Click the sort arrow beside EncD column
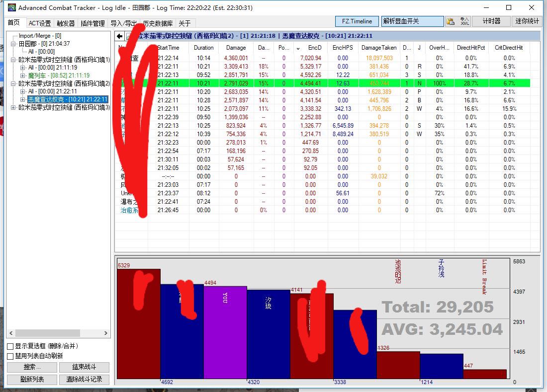 [298, 48]
